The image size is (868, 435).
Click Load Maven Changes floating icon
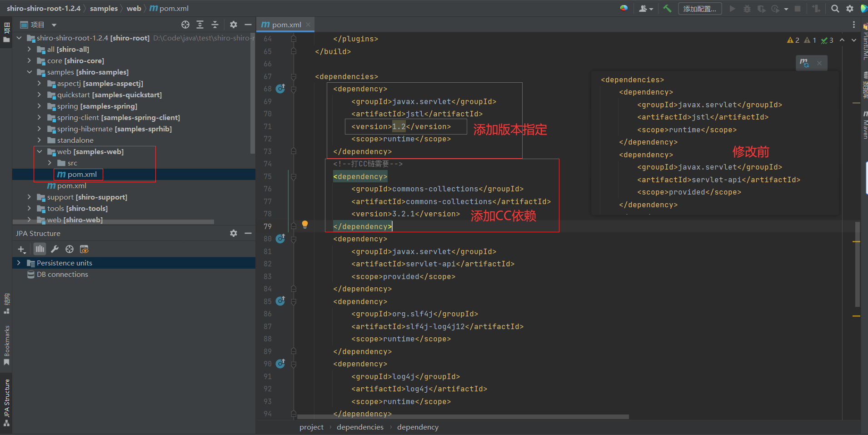tap(804, 63)
